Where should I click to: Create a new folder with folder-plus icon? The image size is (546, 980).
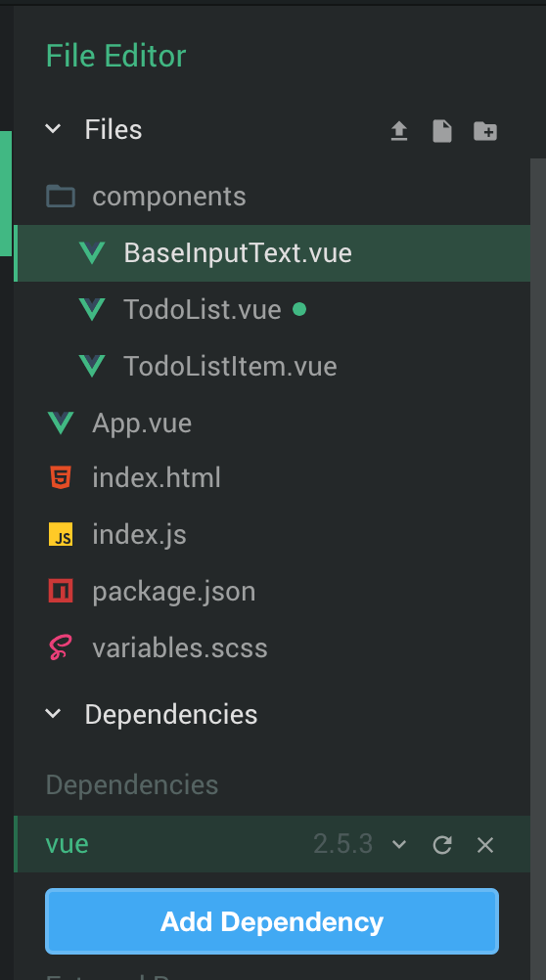tap(485, 131)
